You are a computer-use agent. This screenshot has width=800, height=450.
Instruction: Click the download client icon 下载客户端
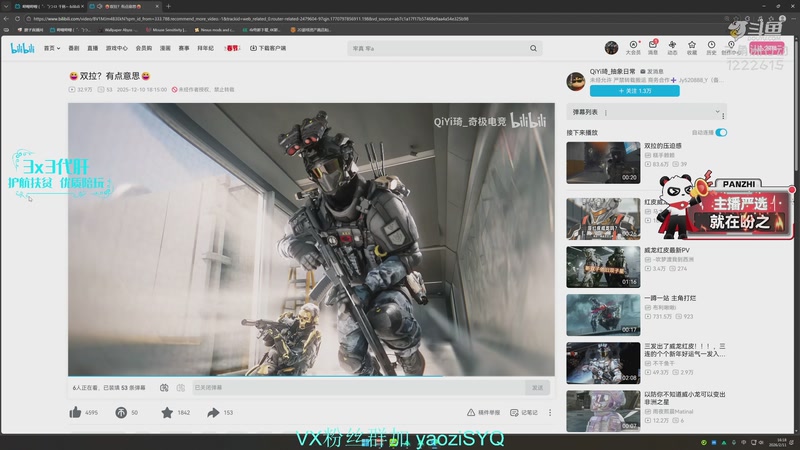253,48
